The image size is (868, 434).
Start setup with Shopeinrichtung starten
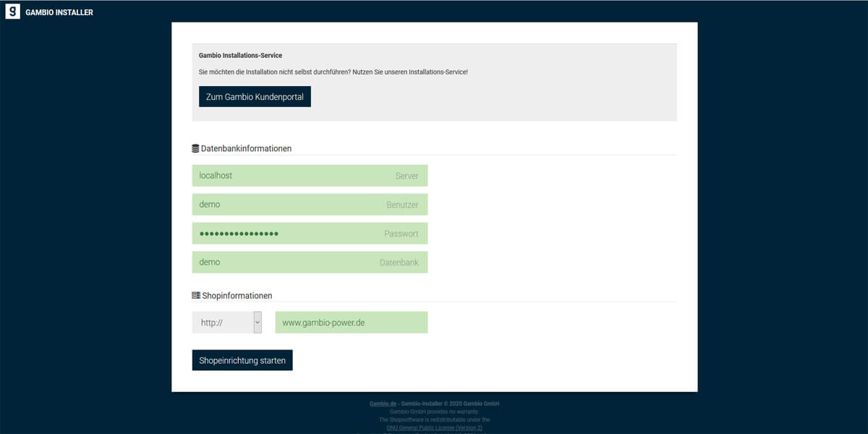tap(242, 360)
